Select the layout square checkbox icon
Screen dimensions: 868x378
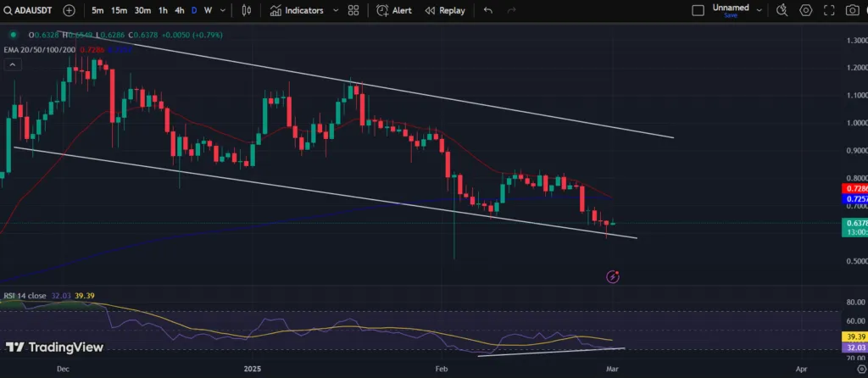[x=698, y=10]
